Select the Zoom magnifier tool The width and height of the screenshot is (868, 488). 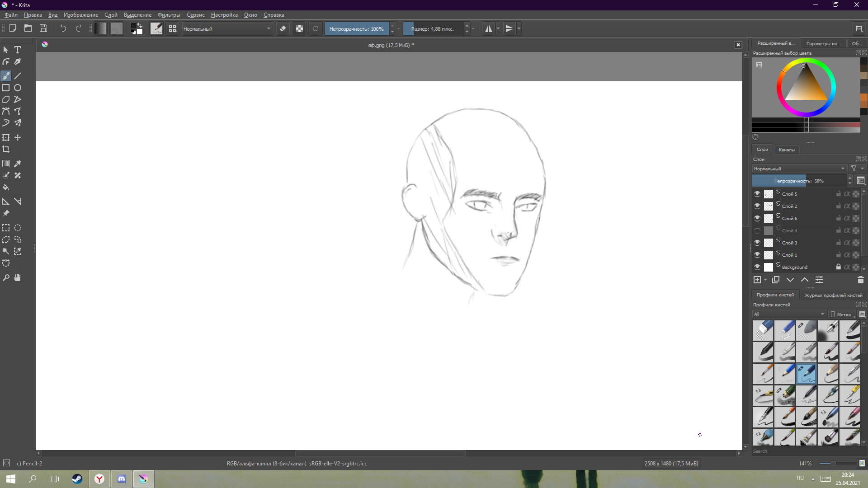click(x=6, y=278)
